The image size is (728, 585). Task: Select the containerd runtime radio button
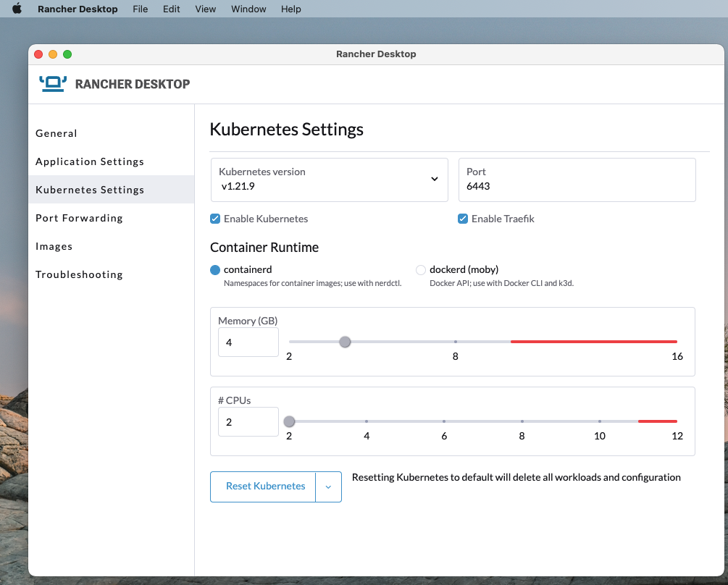point(215,270)
